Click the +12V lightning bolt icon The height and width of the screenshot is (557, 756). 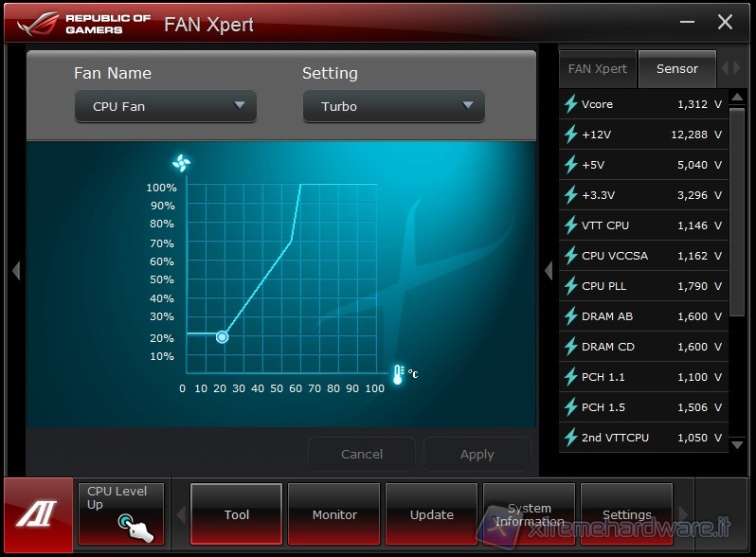pyautogui.click(x=571, y=135)
